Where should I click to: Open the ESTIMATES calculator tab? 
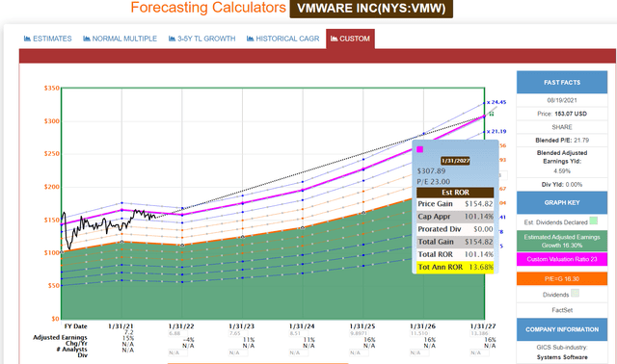47,39
